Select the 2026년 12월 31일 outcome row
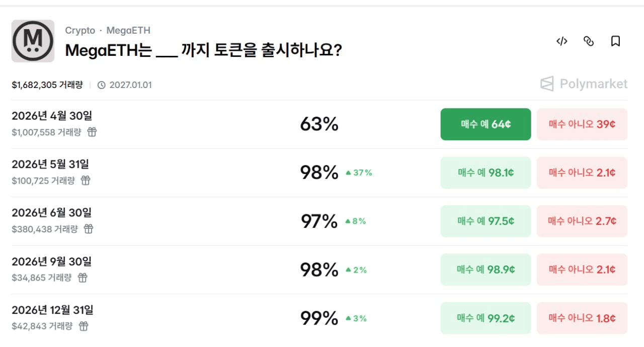644x347 pixels. coord(52,310)
